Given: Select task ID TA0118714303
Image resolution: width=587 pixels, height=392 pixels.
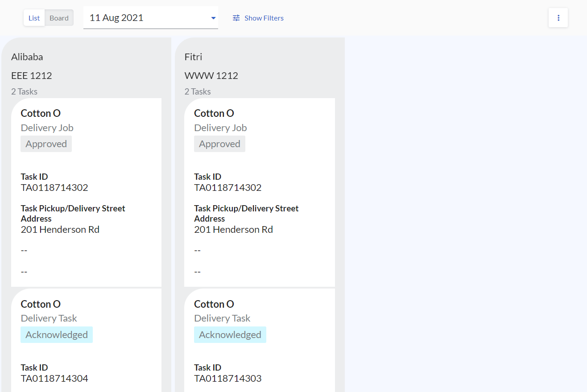Looking at the screenshot, I should (228, 379).
